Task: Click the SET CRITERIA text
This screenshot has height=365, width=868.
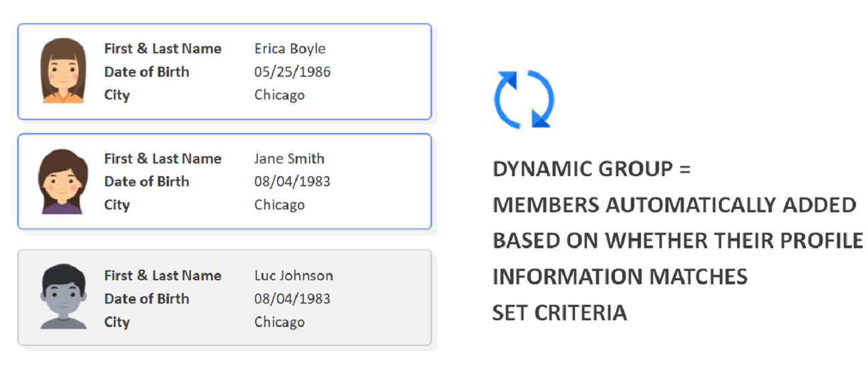Action: 560,312
